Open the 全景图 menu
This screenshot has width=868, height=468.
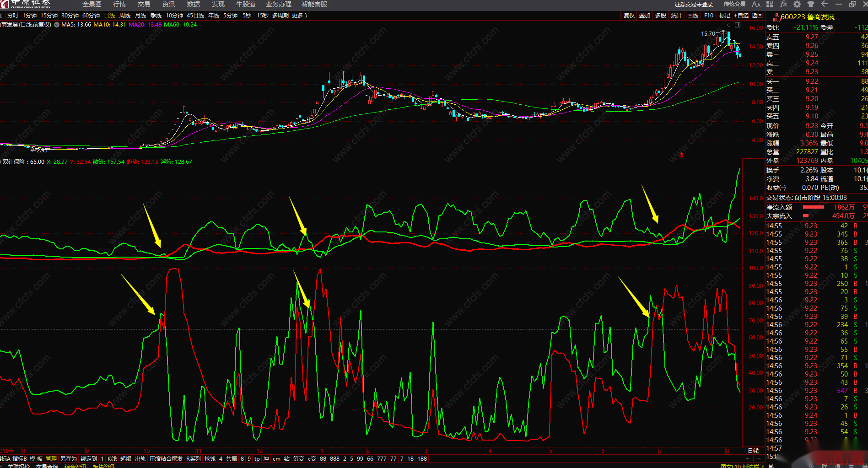[92, 4]
